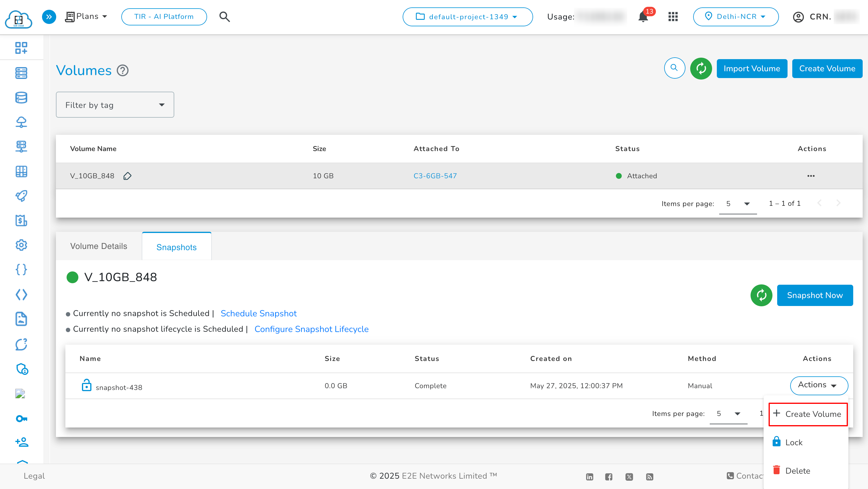Click the round search volumes icon

click(x=674, y=68)
